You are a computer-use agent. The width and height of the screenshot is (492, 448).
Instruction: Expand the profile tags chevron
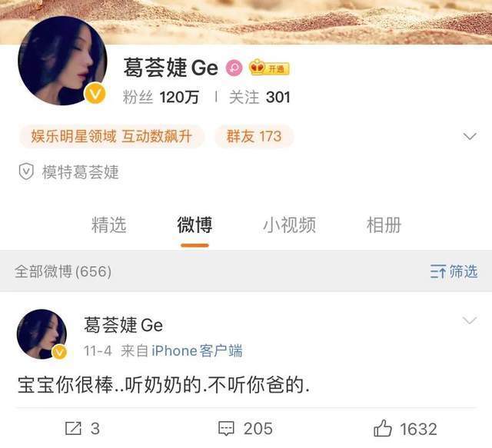click(x=470, y=136)
